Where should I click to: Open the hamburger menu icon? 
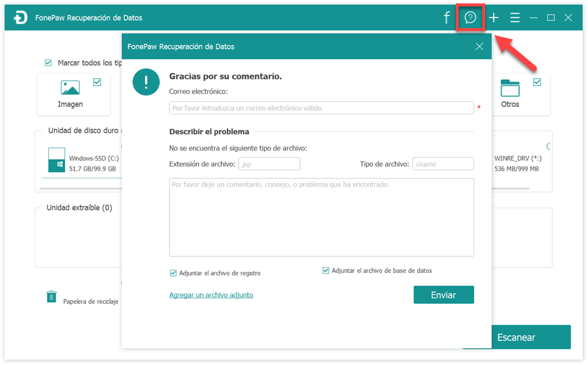(515, 18)
